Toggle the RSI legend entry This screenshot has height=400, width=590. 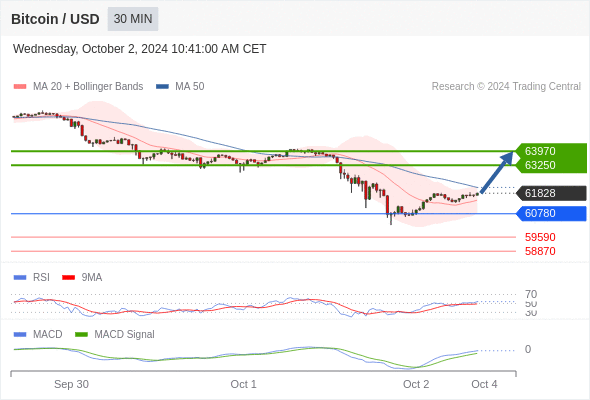[x=32, y=277]
